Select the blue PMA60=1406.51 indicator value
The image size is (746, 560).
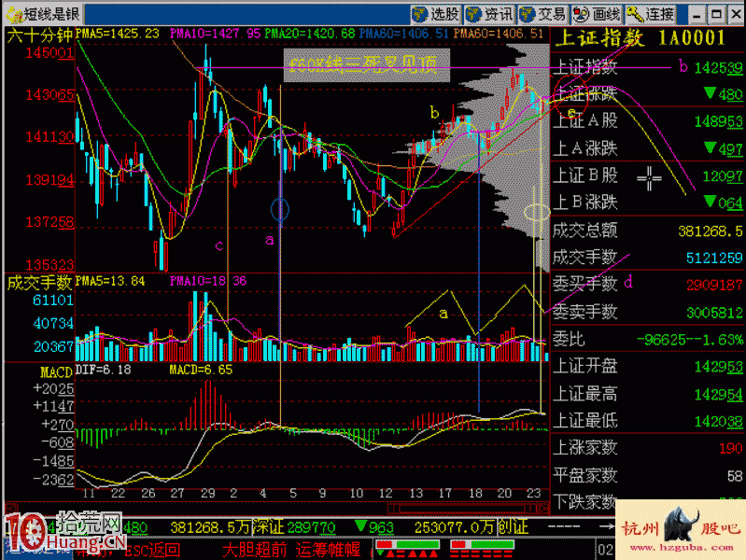403,34
